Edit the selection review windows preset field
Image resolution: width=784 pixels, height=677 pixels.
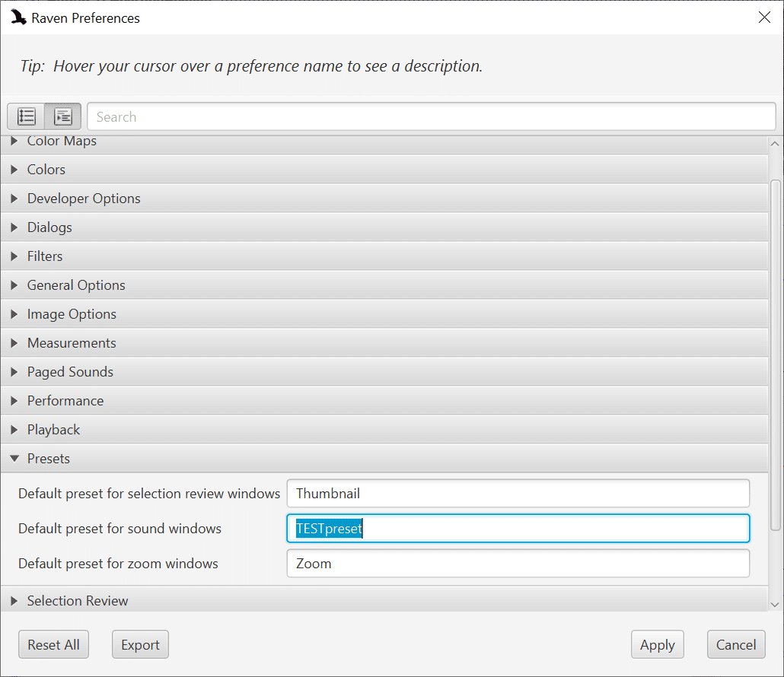518,493
